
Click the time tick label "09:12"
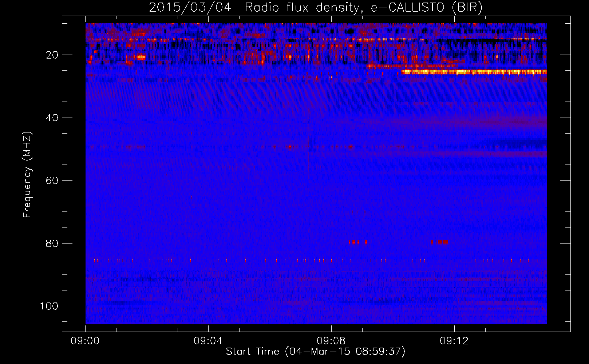454,341
